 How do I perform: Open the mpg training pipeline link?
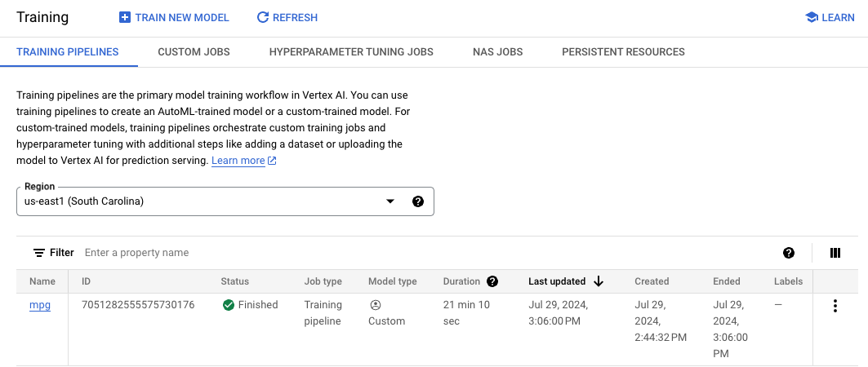point(40,305)
